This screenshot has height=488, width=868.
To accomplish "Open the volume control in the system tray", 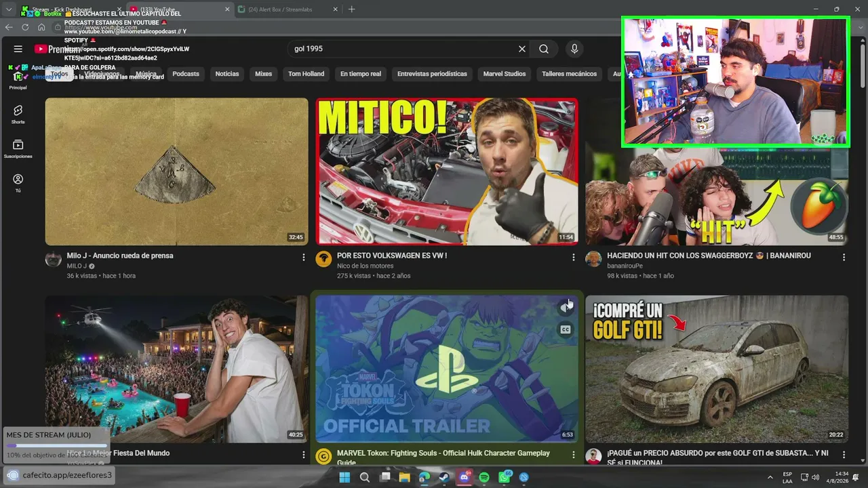I will (x=816, y=477).
